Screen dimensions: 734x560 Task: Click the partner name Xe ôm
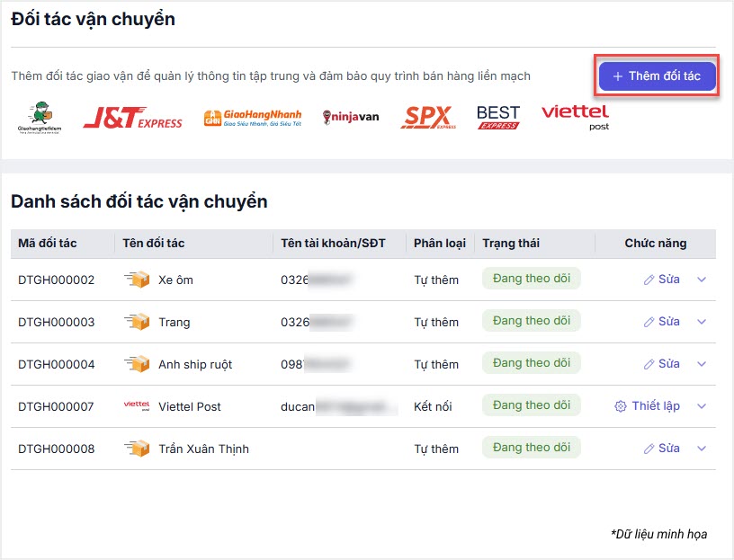[175, 280]
